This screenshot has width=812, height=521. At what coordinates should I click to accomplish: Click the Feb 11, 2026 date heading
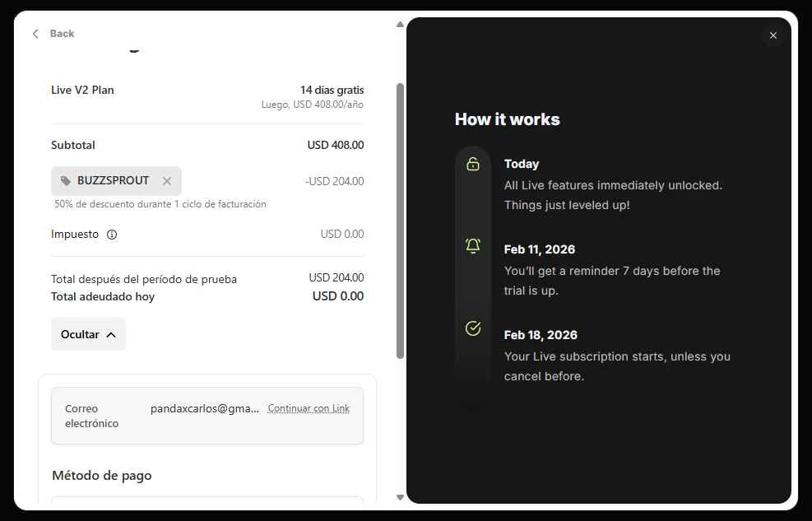[539, 249]
